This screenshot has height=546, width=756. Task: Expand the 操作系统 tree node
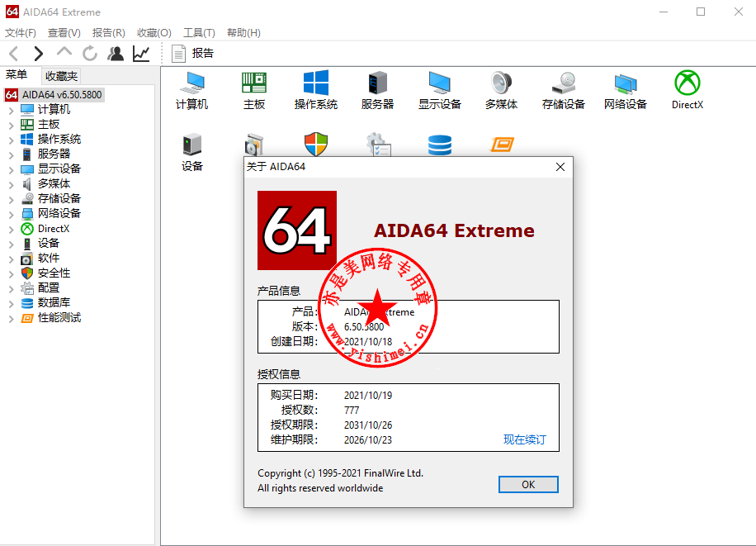pyautogui.click(x=11, y=140)
